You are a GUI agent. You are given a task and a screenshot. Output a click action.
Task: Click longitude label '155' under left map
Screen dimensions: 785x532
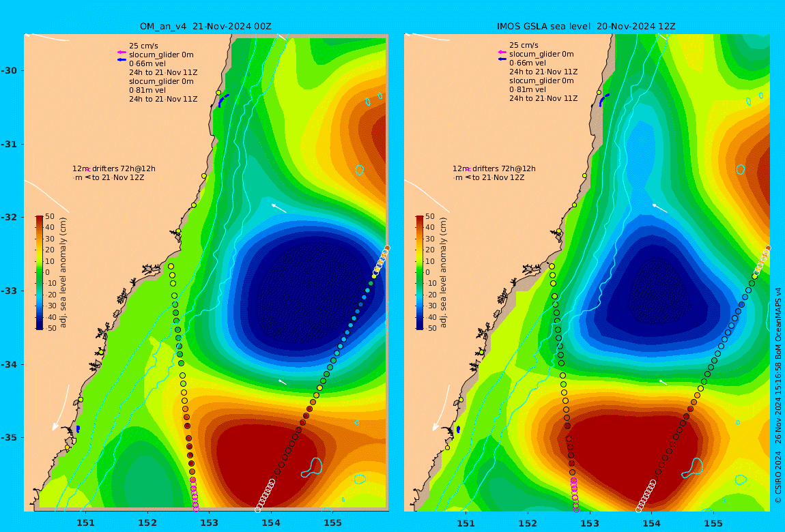click(332, 523)
